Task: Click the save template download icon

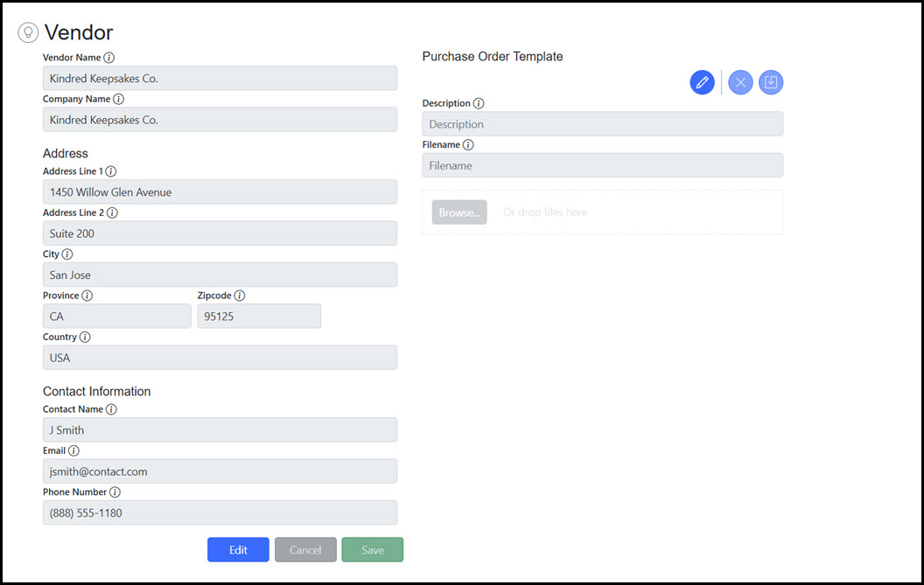Action: coord(771,82)
